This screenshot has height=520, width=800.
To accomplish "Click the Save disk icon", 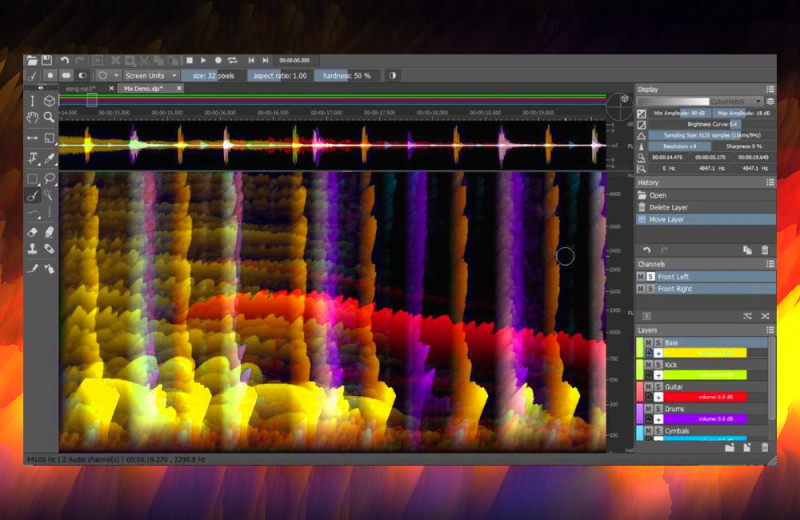I will point(46,61).
